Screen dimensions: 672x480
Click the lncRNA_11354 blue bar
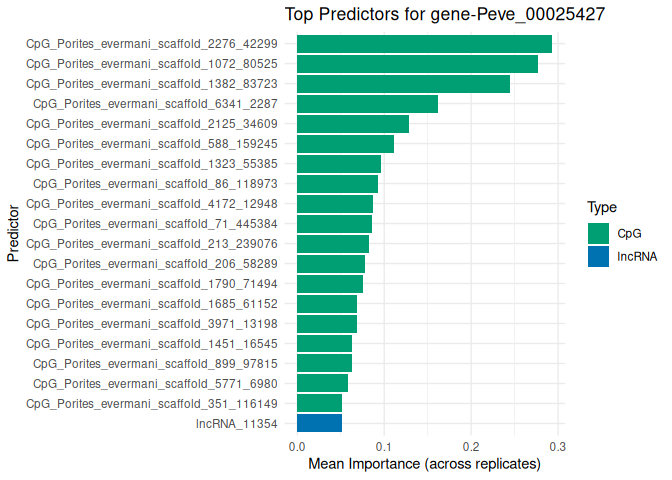(x=319, y=423)
